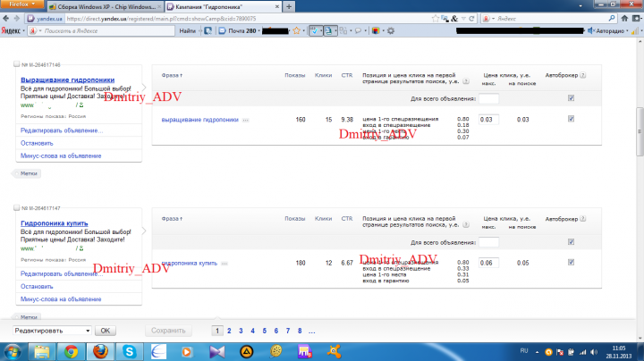Click 'Минус-слова на объявление' for second ad
Image resolution: width=644 pixels, height=361 pixels.
click(x=61, y=299)
